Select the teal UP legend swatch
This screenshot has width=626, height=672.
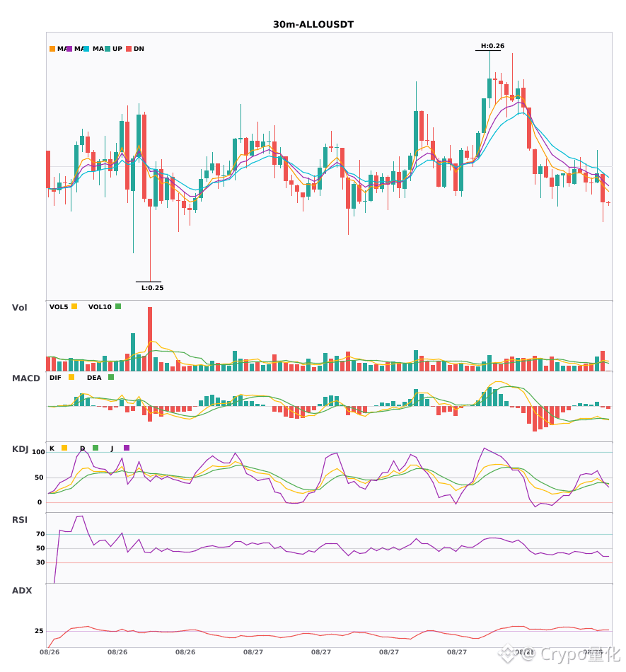[x=108, y=49]
